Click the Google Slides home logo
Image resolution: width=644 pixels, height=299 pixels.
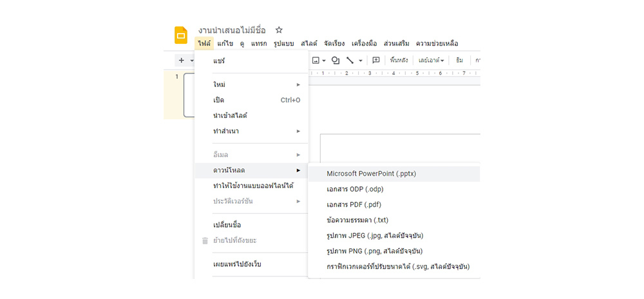[x=181, y=35]
